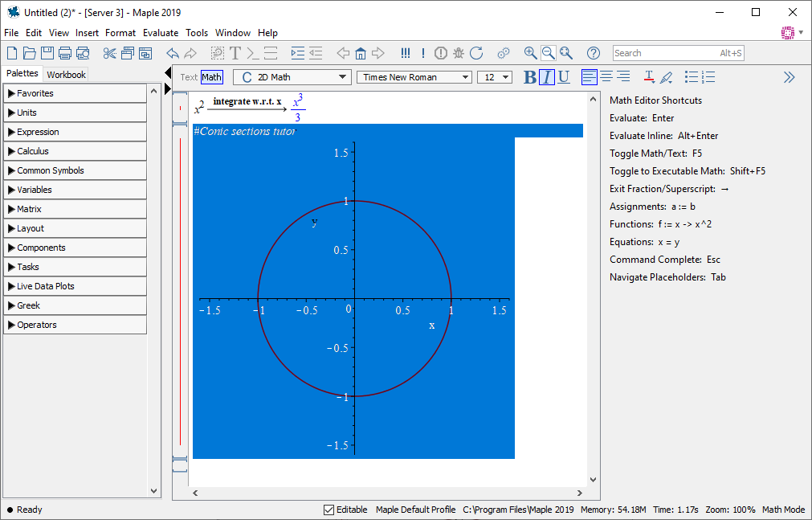The width and height of the screenshot is (812, 520).
Task: Go forward with the right arrow icon
Action: (x=378, y=53)
